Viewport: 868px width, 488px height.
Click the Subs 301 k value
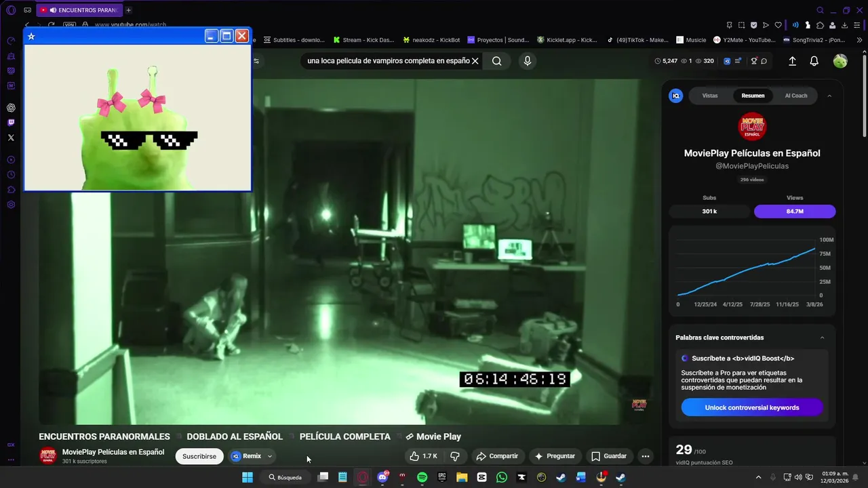(x=709, y=211)
